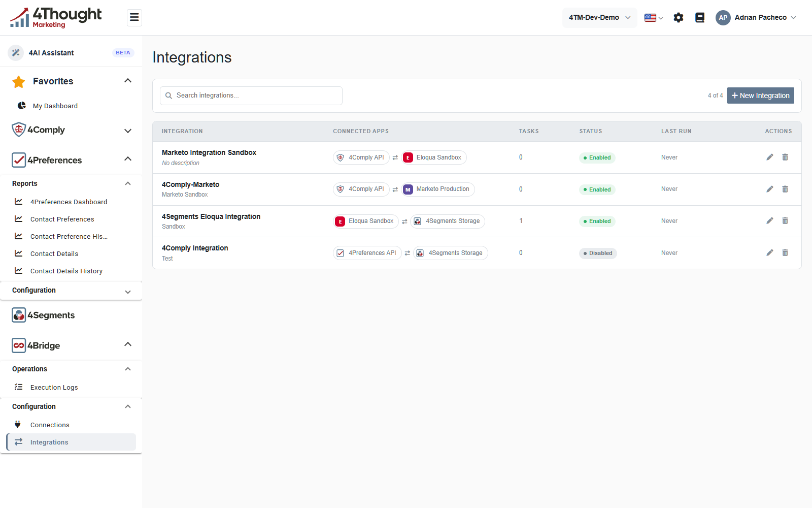Delete the Marketo Integration Sandbox row
Image resolution: width=812 pixels, height=508 pixels.
tap(785, 157)
